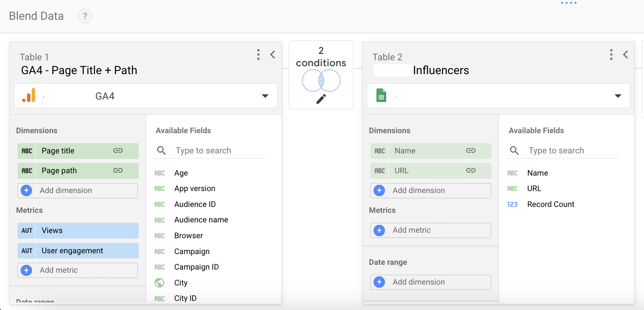The width and height of the screenshot is (644, 310).
Task: Click link icon on Name dimension
Action: pos(471,151)
